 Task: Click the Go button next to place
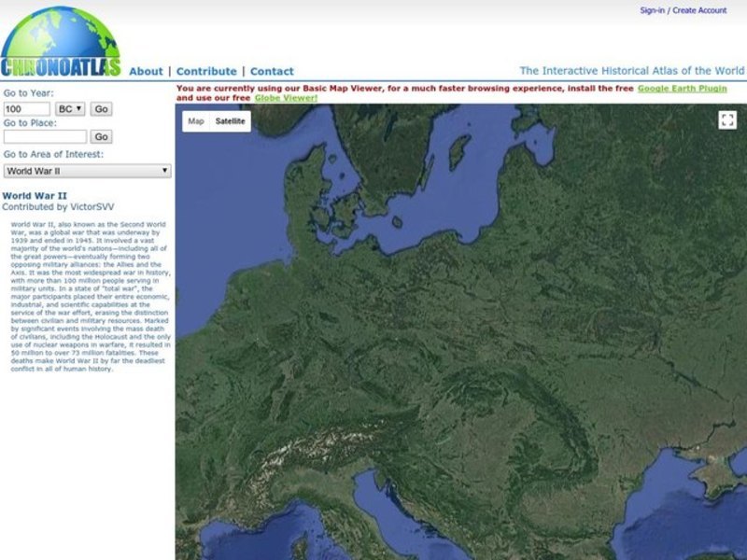click(100, 136)
